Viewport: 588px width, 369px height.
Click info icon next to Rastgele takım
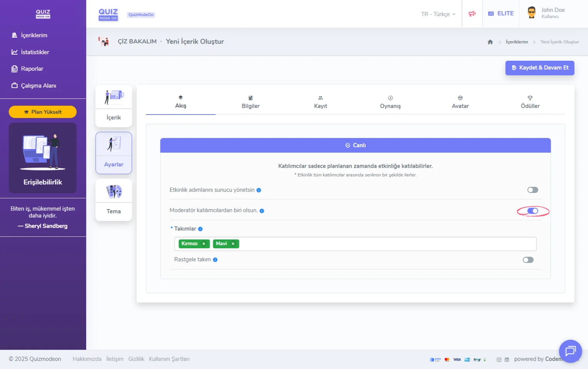(215, 260)
